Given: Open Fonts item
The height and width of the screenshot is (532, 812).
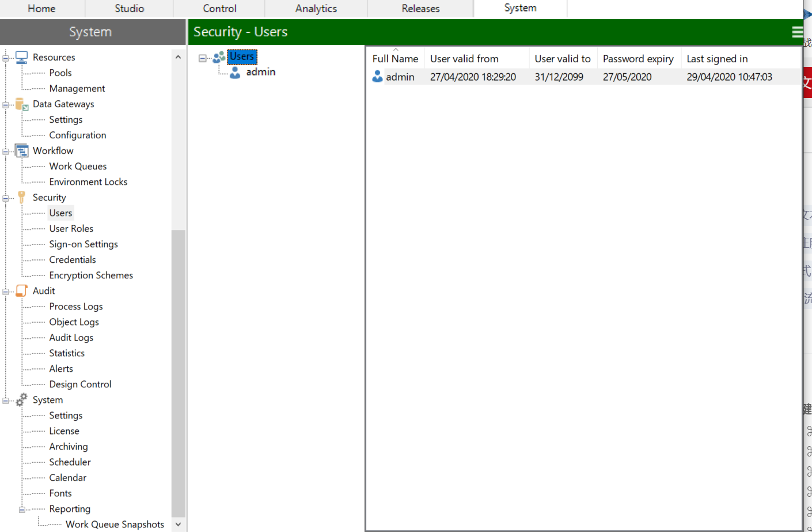Looking at the screenshot, I should pos(60,493).
